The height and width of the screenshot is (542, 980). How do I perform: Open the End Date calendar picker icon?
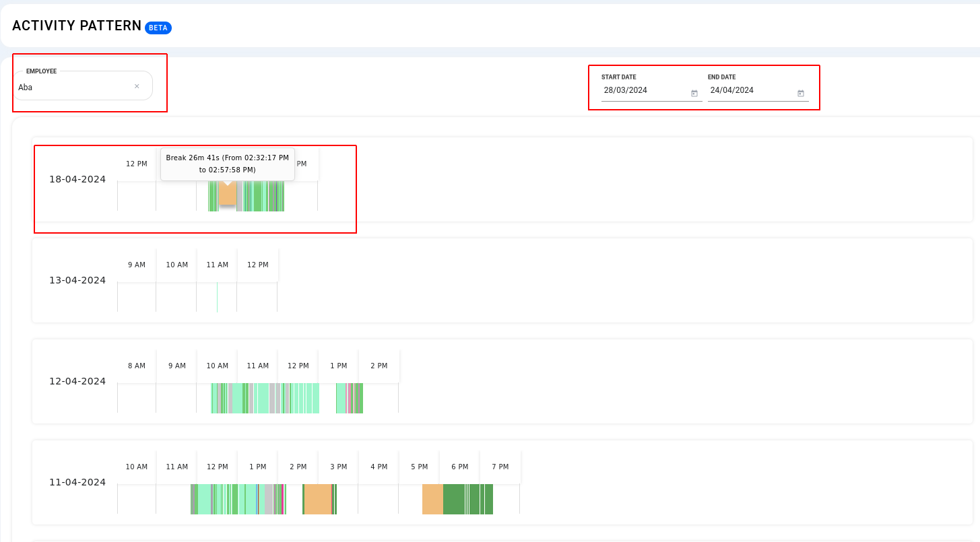(800, 94)
